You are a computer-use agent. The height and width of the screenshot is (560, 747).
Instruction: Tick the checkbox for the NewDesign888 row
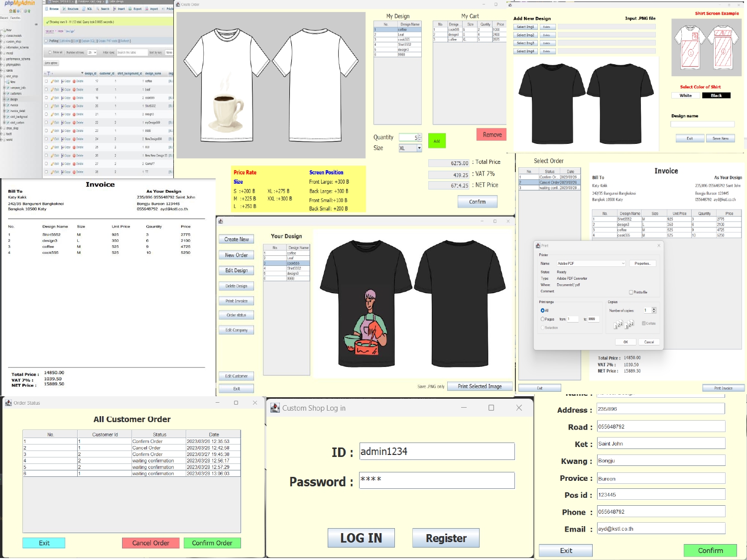(46, 139)
